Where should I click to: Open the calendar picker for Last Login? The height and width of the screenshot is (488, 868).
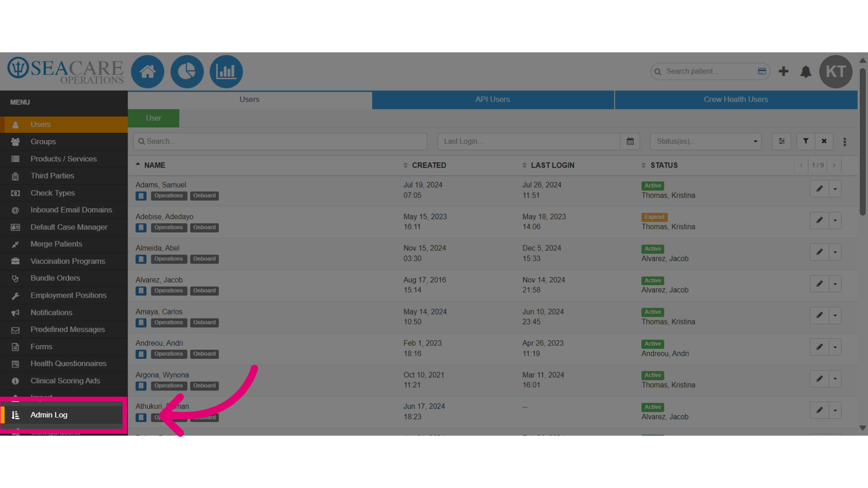630,141
